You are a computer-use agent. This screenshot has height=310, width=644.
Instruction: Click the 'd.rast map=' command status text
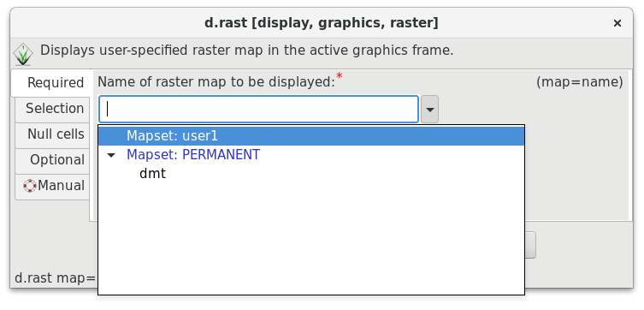pos(55,278)
